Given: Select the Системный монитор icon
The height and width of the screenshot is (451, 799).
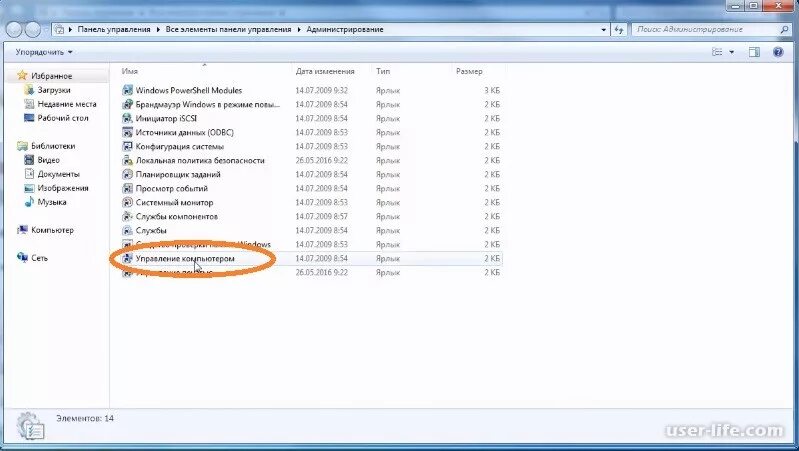Looking at the screenshot, I should click(127, 202).
